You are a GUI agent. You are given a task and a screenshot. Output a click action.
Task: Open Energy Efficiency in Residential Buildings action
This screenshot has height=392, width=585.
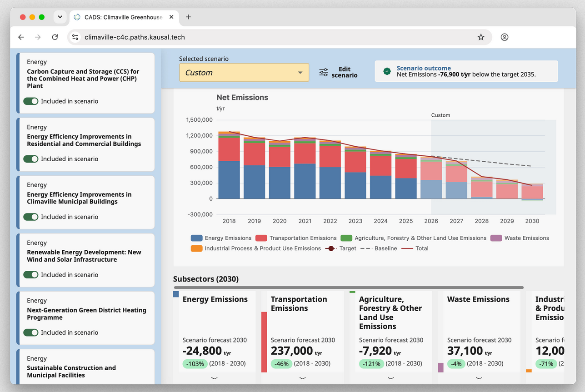point(84,140)
